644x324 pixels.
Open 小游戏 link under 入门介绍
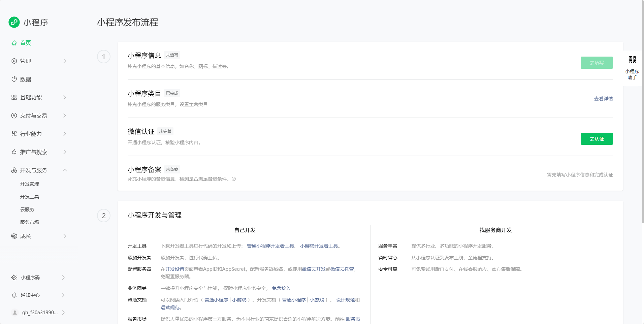click(239, 300)
